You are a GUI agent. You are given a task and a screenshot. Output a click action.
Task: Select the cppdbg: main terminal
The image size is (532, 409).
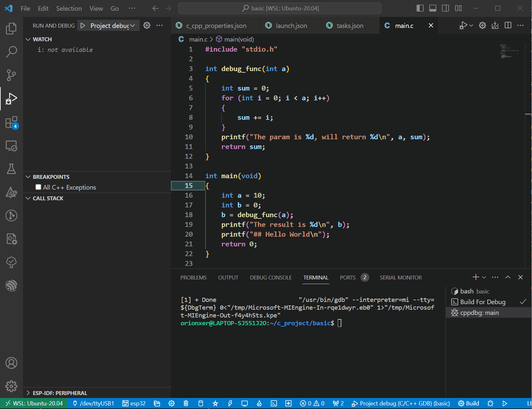488,313
